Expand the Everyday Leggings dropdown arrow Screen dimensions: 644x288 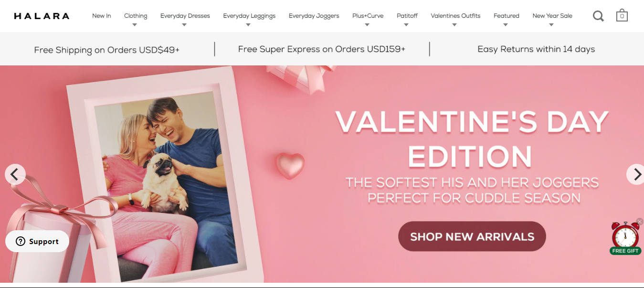click(248, 25)
